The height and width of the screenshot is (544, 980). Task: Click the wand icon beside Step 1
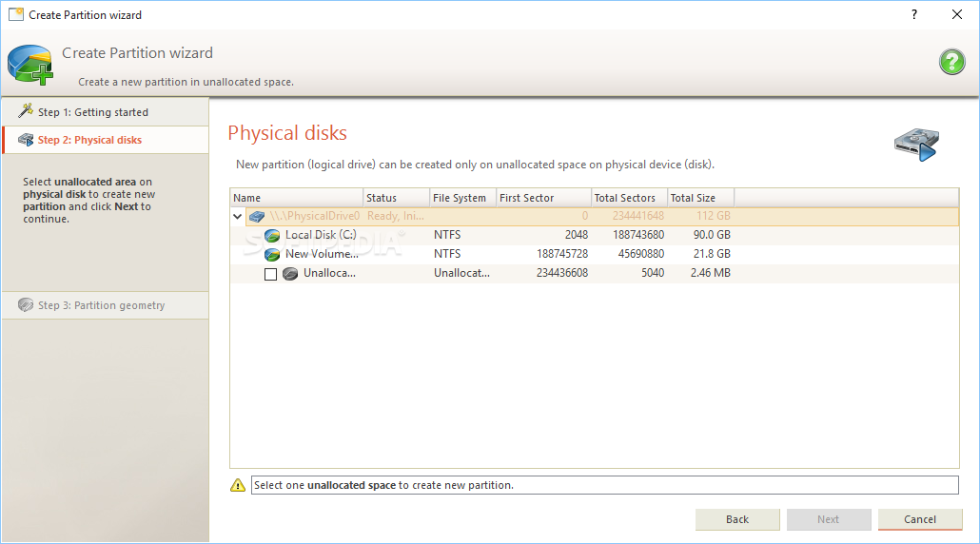click(26, 111)
